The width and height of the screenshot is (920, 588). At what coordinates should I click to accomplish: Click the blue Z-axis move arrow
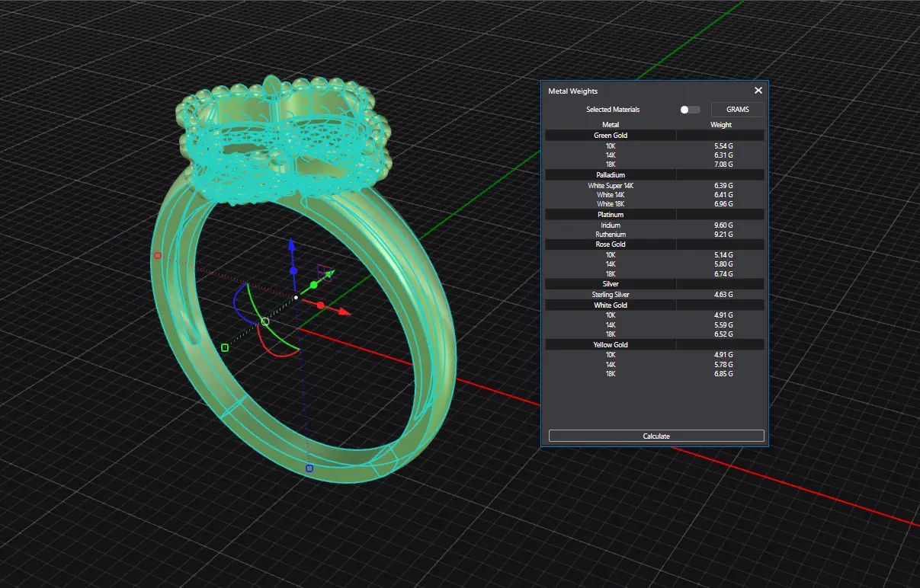[x=290, y=246]
